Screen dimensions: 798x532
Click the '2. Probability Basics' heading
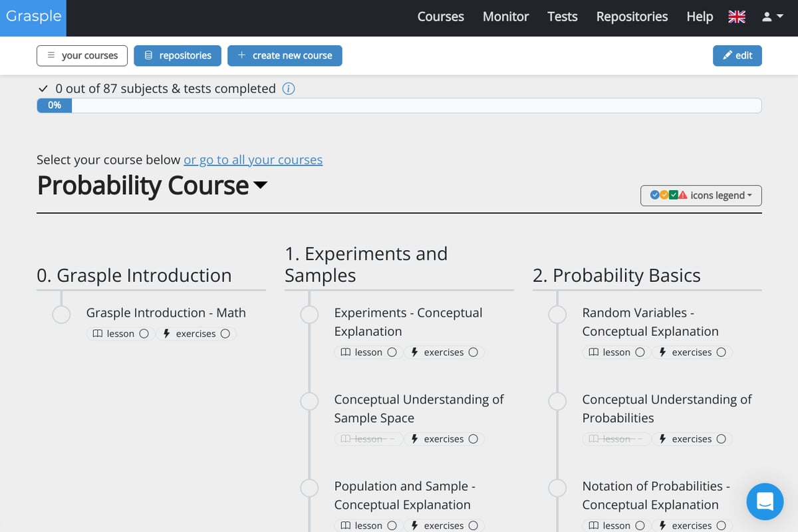click(616, 275)
